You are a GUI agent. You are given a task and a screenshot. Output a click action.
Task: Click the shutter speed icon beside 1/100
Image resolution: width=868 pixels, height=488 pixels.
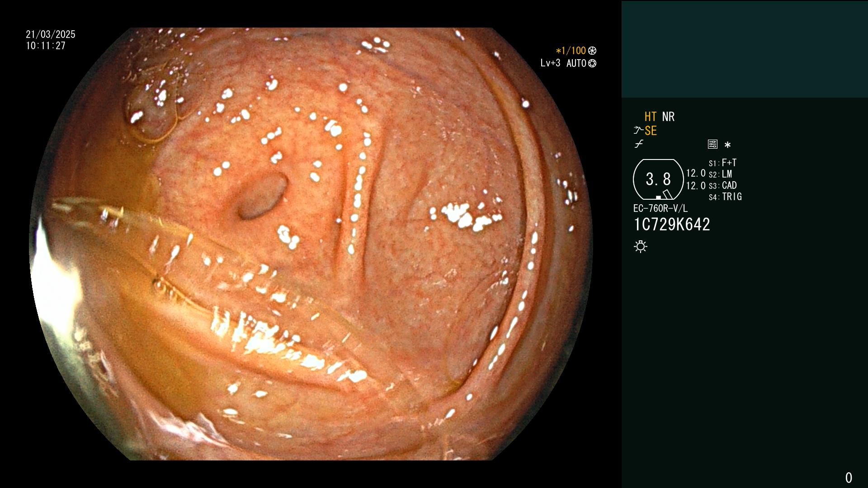pyautogui.click(x=592, y=51)
